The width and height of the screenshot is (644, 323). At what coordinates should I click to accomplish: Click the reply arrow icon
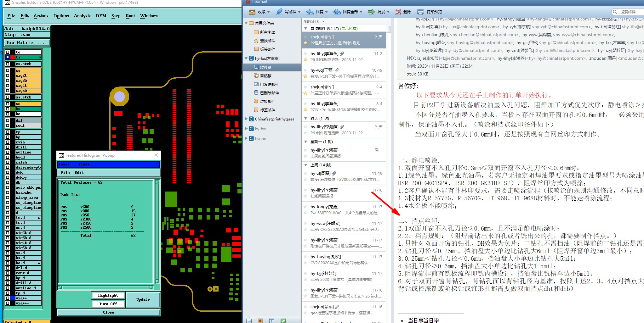310,12
